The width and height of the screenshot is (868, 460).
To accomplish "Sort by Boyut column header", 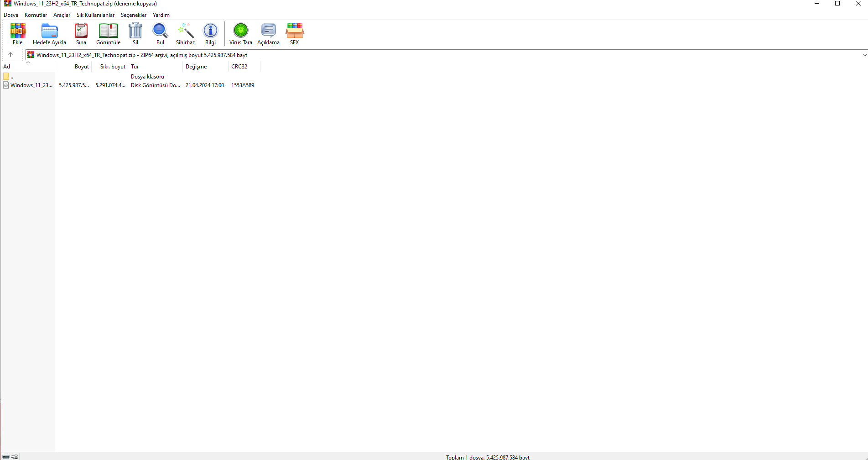I will (73, 67).
